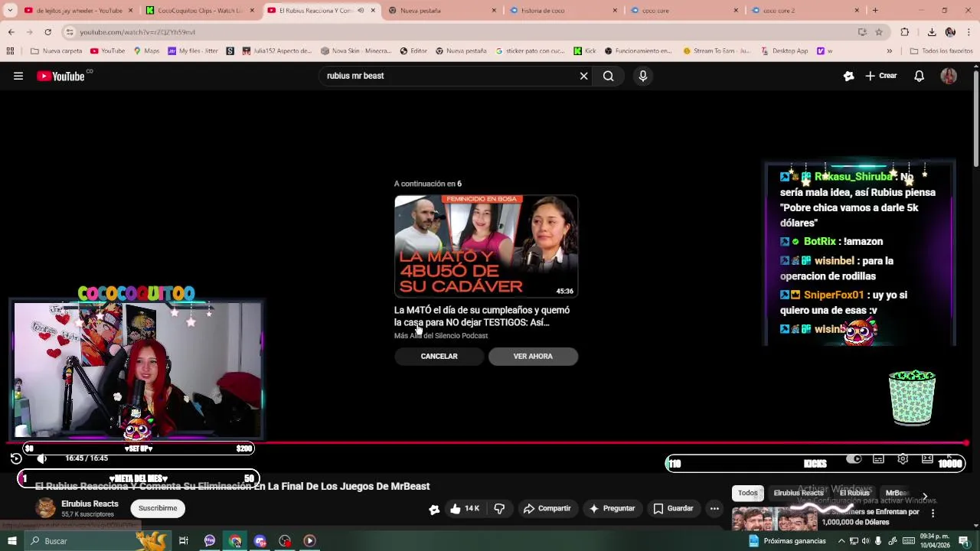Expand the bookmarks overflow chevron
The width and height of the screenshot is (980, 551).
click(889, 51)
